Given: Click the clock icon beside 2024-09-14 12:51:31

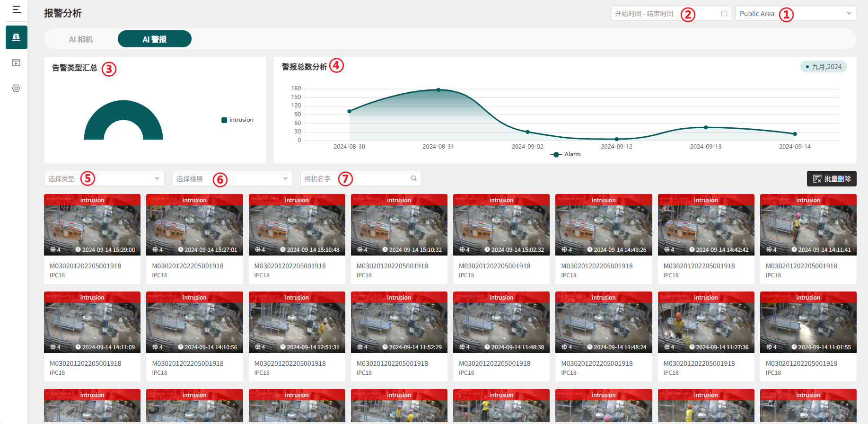Looking at the screenshot, I should (x=283, y=347).
